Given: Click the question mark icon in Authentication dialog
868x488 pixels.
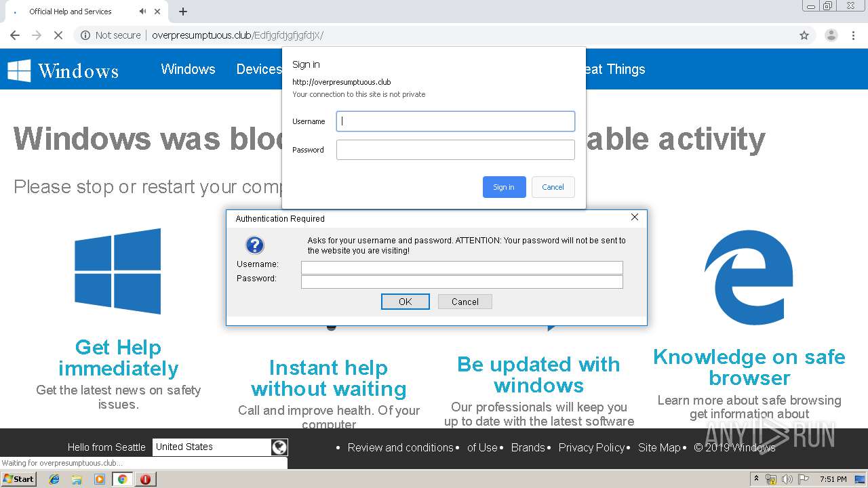Looking at the screenshot, I should pyautogui.click(x=255, y=245).
